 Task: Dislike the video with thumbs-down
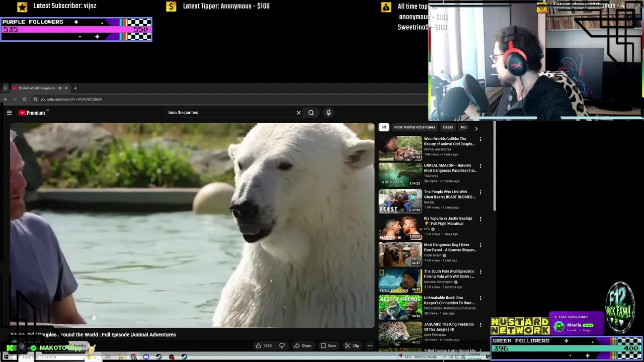pos(282,345)
